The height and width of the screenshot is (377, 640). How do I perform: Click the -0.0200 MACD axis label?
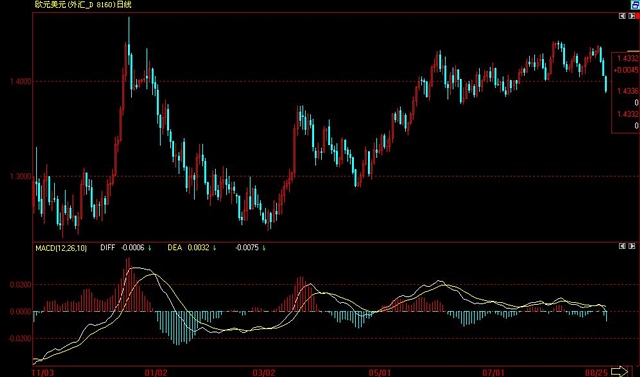point(20,338)
